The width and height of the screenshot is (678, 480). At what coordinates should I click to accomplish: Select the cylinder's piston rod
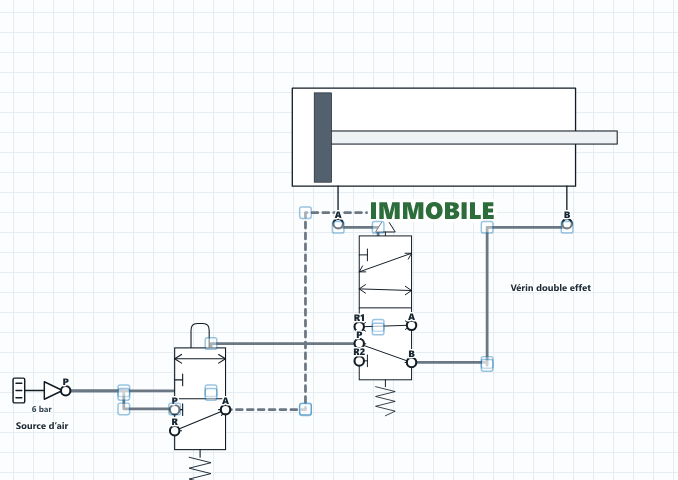474,137
